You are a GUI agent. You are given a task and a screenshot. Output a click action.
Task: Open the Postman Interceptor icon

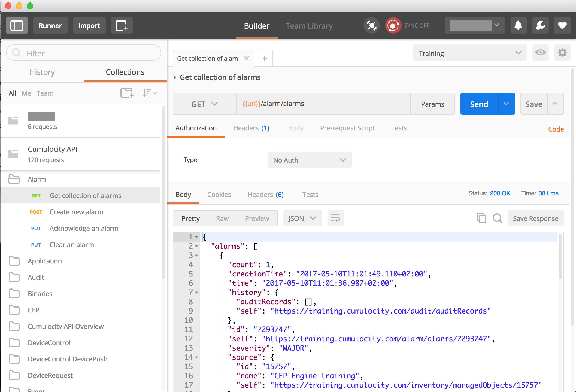pos(371,25)
